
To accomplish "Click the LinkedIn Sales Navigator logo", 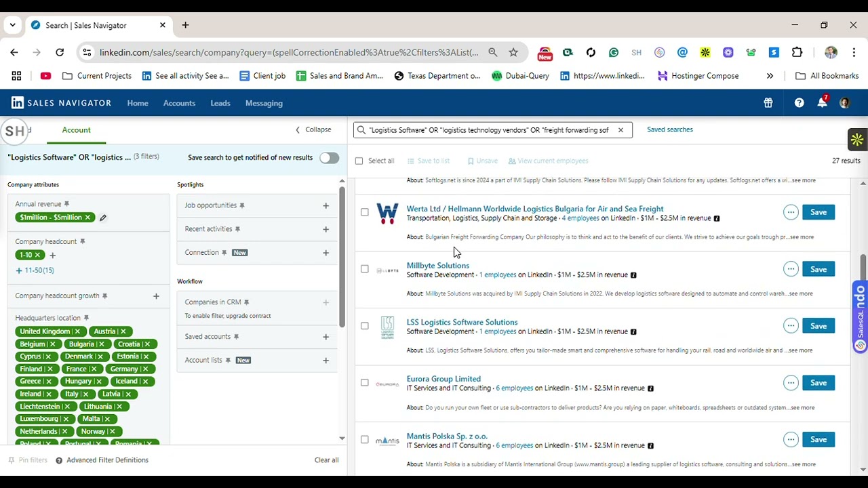I will point(61,103).
